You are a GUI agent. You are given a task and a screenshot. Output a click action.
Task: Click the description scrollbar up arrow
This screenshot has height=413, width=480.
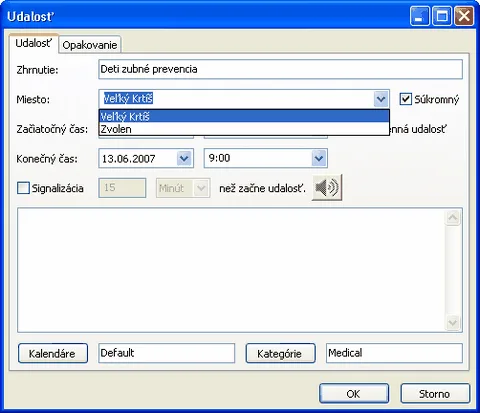click(x=453, y=218)
